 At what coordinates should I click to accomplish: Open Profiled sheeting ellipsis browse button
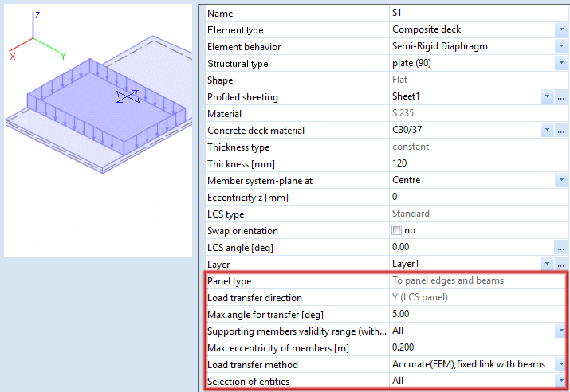point(561,96)
